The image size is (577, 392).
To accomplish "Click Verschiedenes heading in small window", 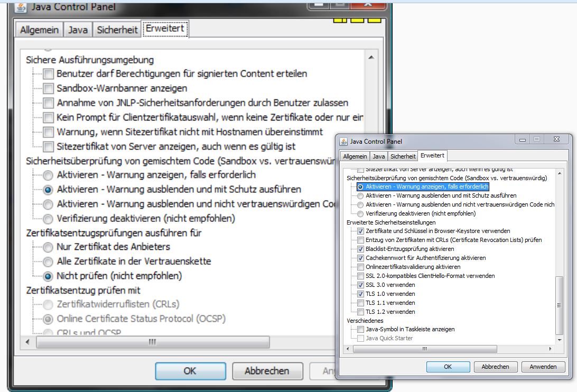I will pos(365,321).
